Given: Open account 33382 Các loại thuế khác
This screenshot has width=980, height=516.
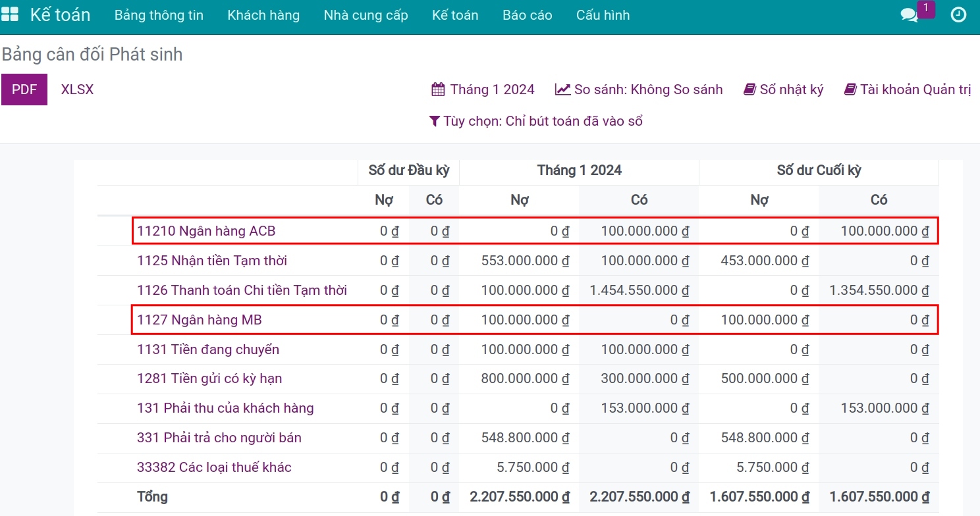Looking at the screenshot, I should pyautogui.click(x=214, y=467).
